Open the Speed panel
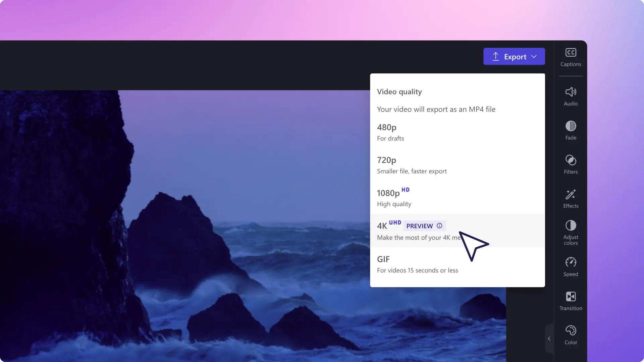 coord(571,266)
